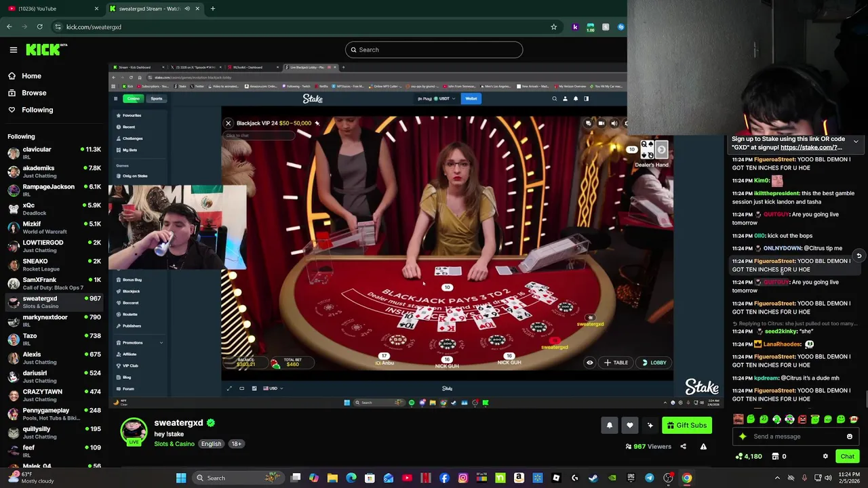Screen dimensions: 868x488
Task: Reload the browser page
Action: click(x=40, y=27)
